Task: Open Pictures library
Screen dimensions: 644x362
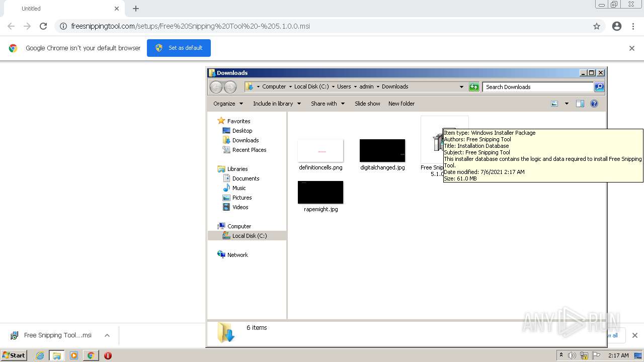Action: [242, 198]
